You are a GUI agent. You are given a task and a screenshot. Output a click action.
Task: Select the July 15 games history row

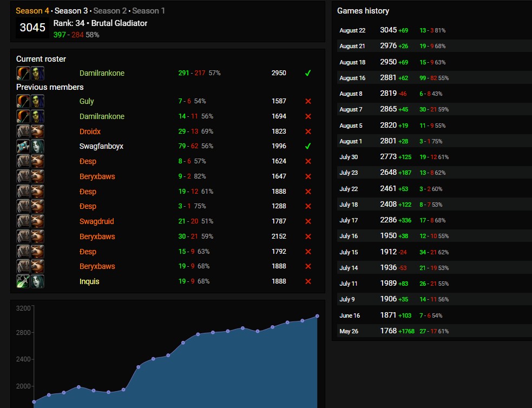pos(434,252)
